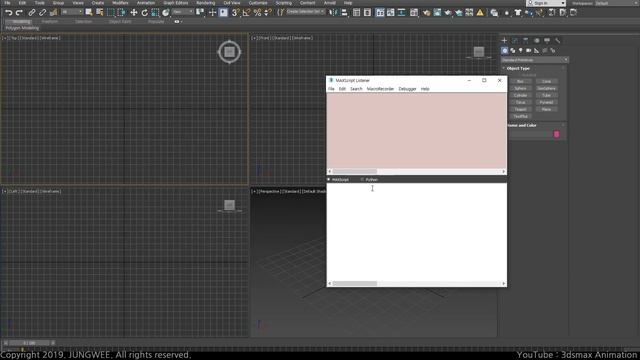Screen dimensions: 640x360
Task: Open the Rendered Frame Window
Action: click(437, 13)
